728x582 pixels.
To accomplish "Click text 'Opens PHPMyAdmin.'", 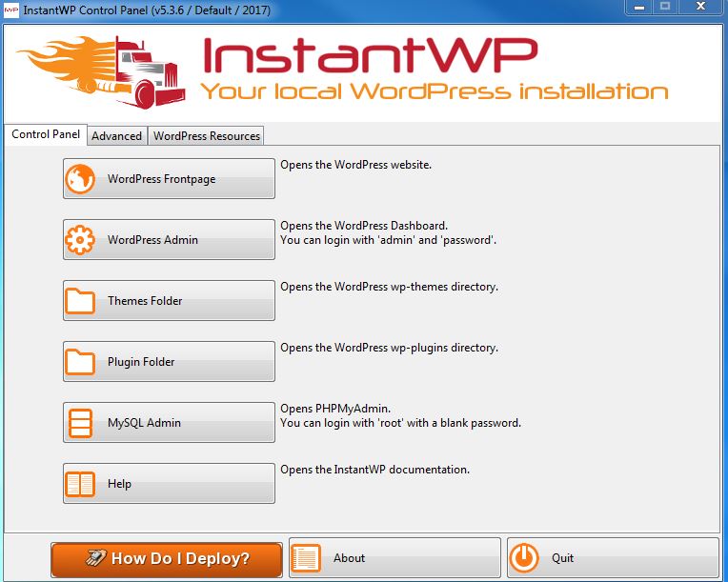I will click(x=335, y=409).
